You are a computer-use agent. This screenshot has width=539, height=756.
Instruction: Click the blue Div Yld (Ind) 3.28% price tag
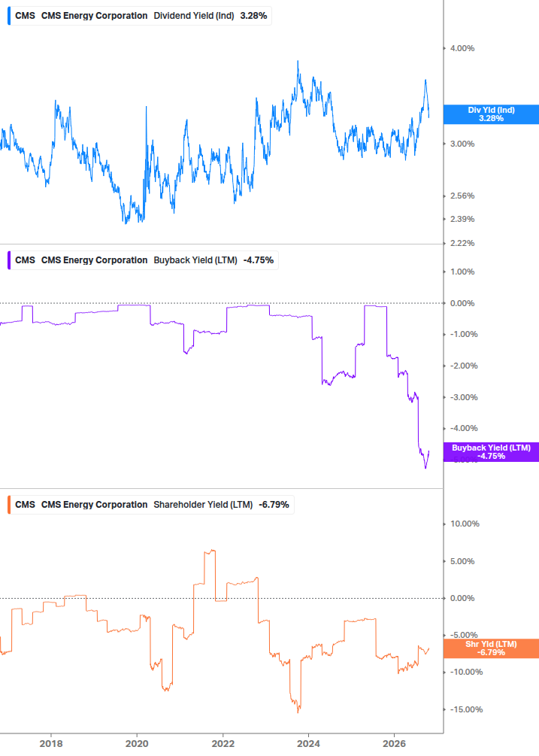[491, 114]
